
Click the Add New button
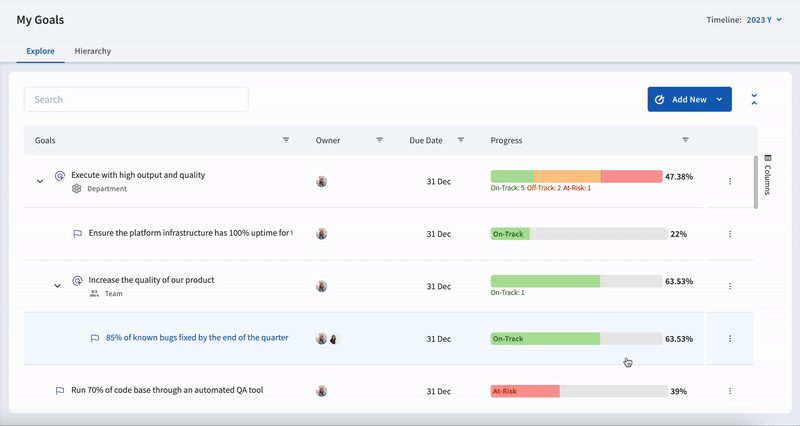pyautogui.click(x=680, y=100)
